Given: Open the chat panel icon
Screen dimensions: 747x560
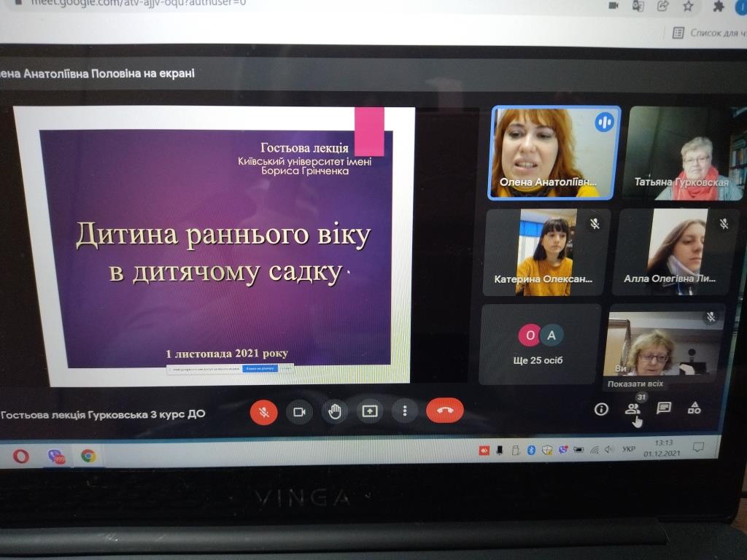Looking at the screenshot, I should pyautogui.click(x=664, y=408).
